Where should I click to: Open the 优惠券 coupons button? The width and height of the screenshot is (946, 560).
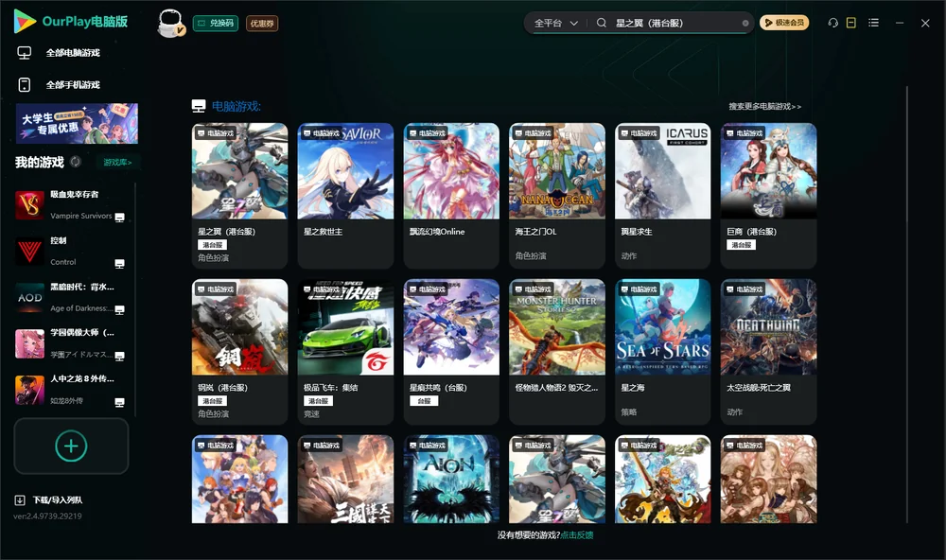262,23
